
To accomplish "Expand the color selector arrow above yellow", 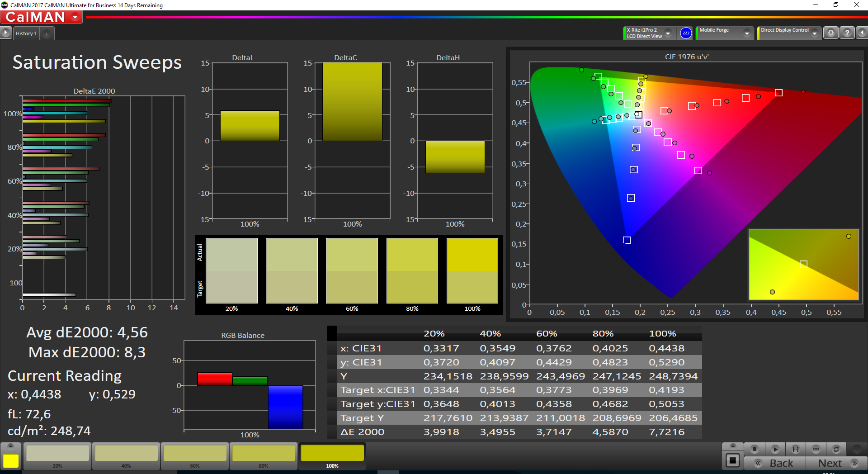I will [11, 446].
